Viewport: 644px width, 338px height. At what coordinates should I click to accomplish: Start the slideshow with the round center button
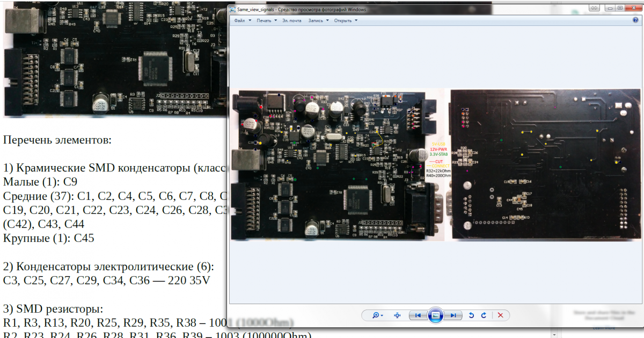tap(435, 315)
